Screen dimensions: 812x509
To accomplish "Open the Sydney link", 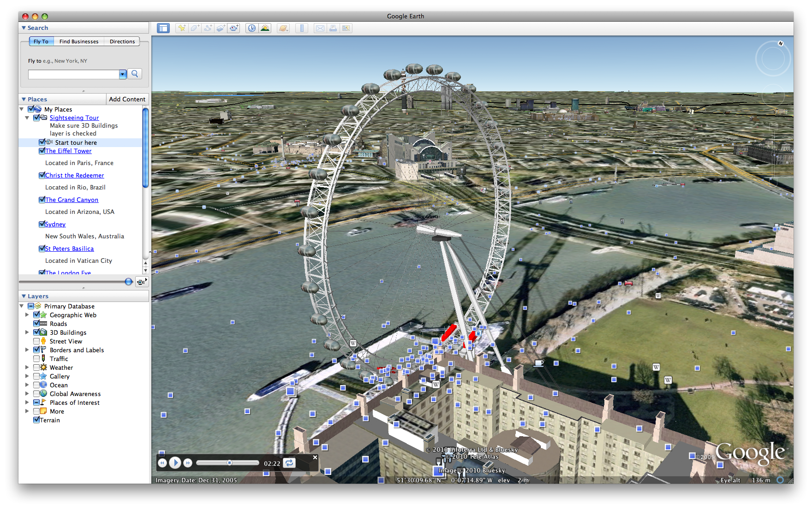I will [55, 224].
